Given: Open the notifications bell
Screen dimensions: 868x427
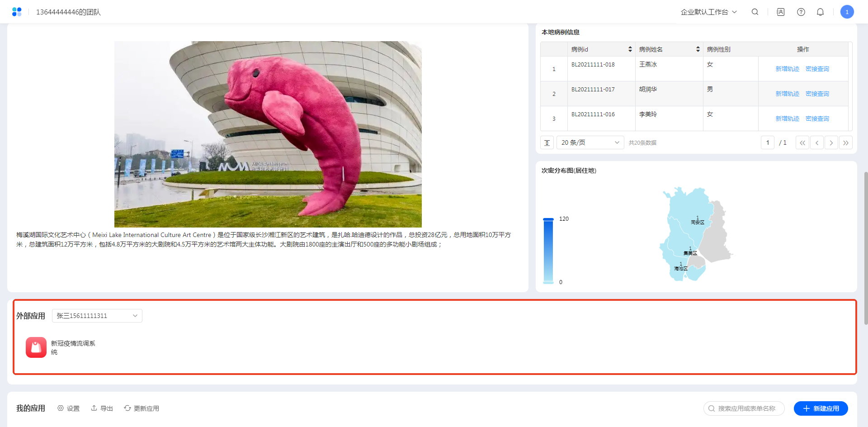Looking at the screenshot, I should click(x=820, y=12).
